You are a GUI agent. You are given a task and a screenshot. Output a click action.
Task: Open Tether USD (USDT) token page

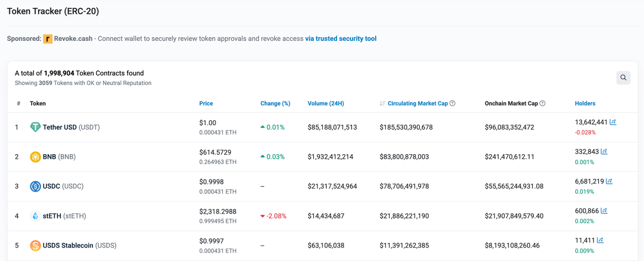(x=71, y=127)
